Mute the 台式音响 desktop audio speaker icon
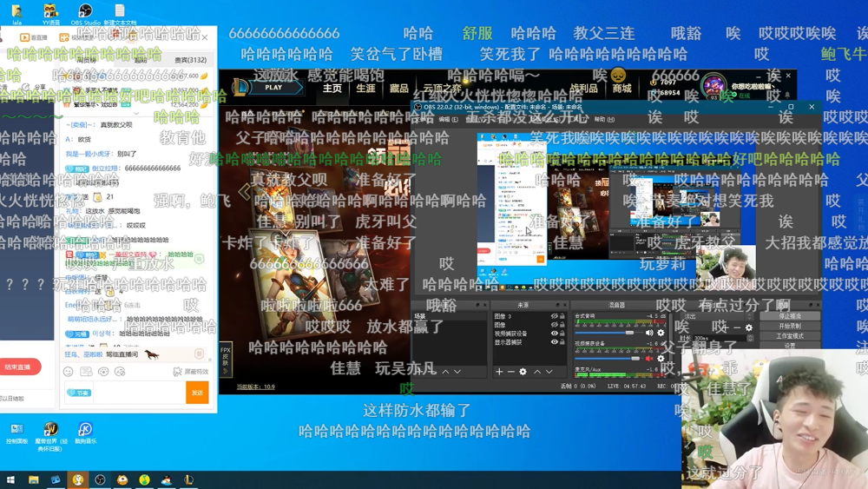 tap(649, 333)
